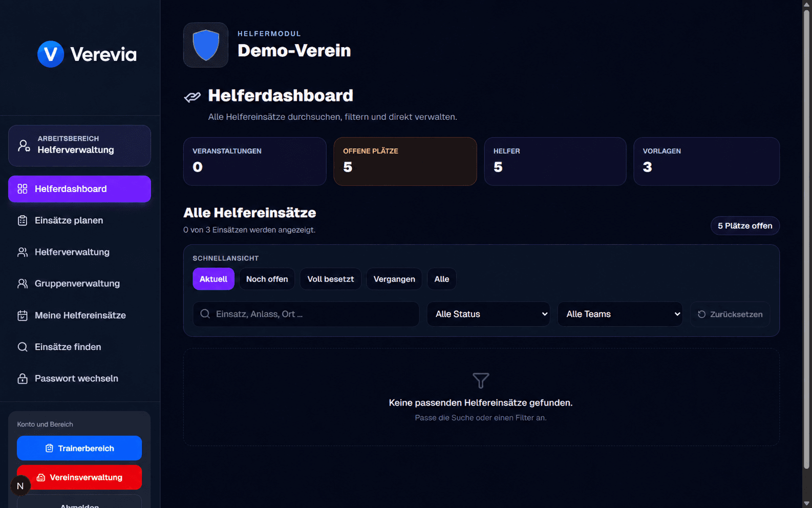Focus the Einsatz, Anlass, Ort search field
This screenshot has width=812, height=508.
306,314
